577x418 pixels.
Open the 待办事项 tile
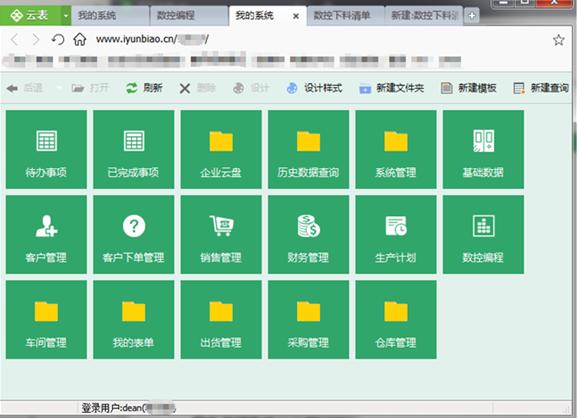pyautogui.click(x=46, y=149)
